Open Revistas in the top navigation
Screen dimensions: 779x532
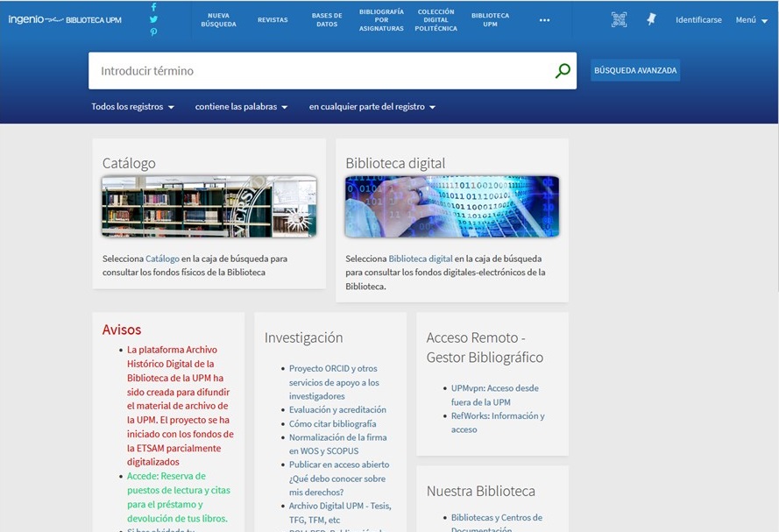[x=273, y=20]
